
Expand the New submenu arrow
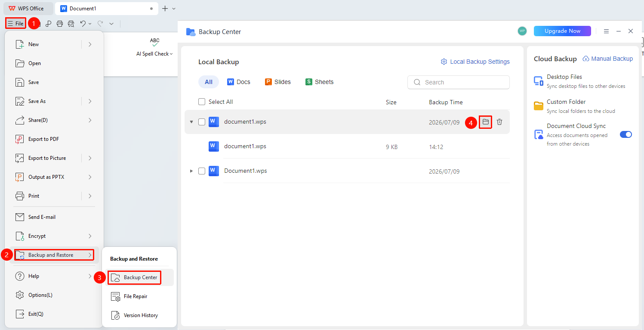click(90, 44)
